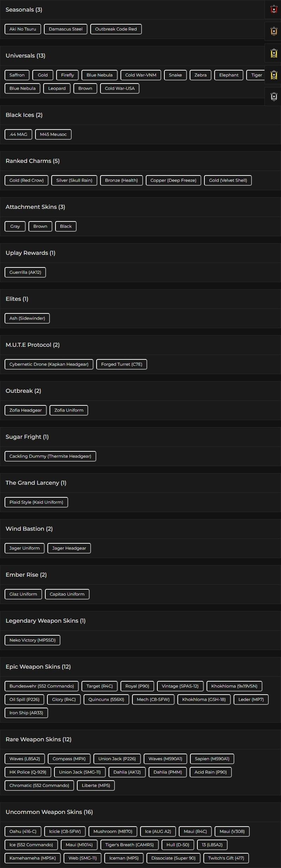Select the Aki No Tsuru seasonal tag
Viewport: 281px width, 868px height.
[x=23, y=29]
